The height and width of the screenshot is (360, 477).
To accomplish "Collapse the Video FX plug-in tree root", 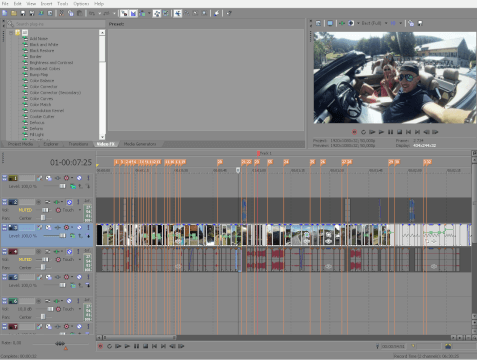I will (x=11, y=33).
